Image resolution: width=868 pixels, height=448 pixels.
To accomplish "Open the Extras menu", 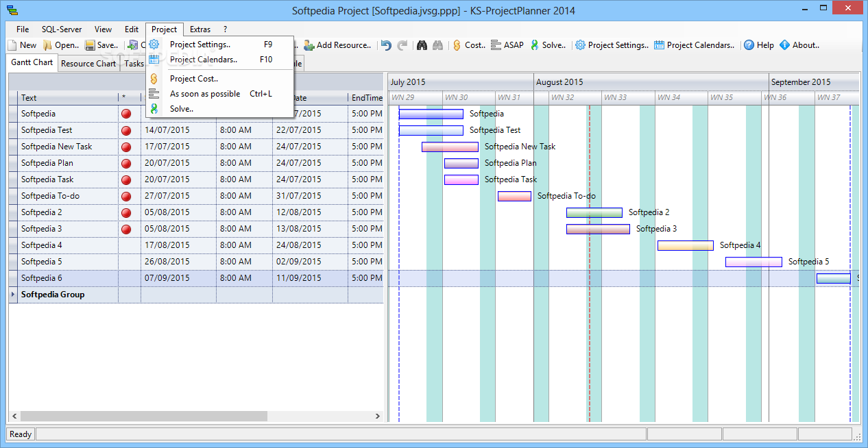I will (200, 29).
